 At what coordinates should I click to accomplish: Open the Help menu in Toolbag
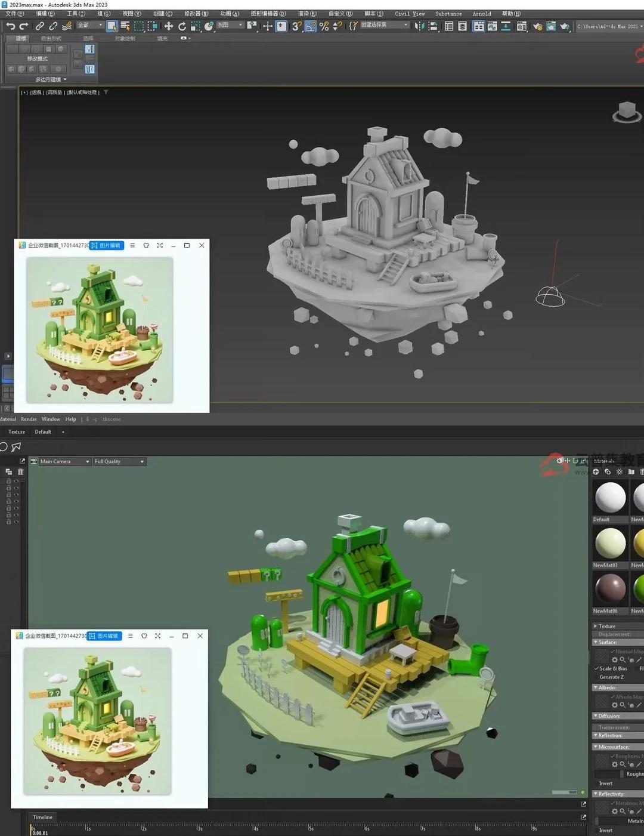(x=70, y=419)
